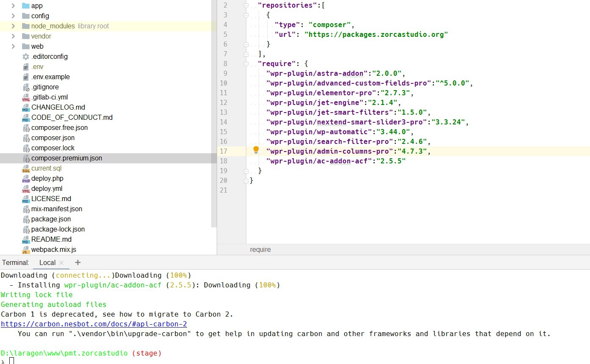Screen dimensions: 590x364
Task: Click the webpack.mix.js JS icon
Action: point(26,250)
